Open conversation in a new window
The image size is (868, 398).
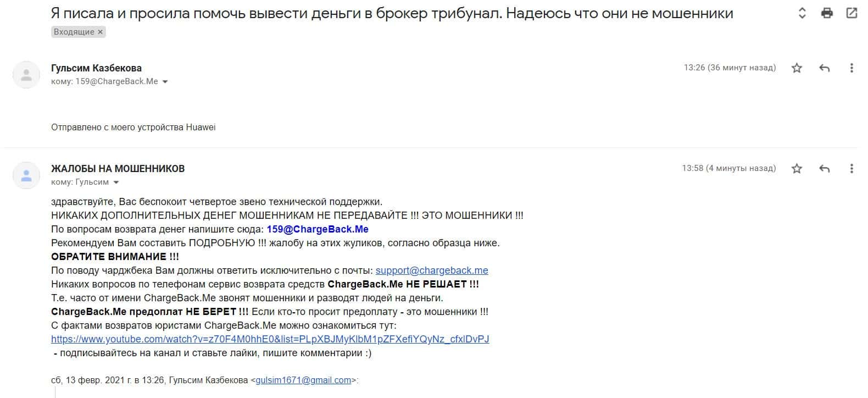852,13
